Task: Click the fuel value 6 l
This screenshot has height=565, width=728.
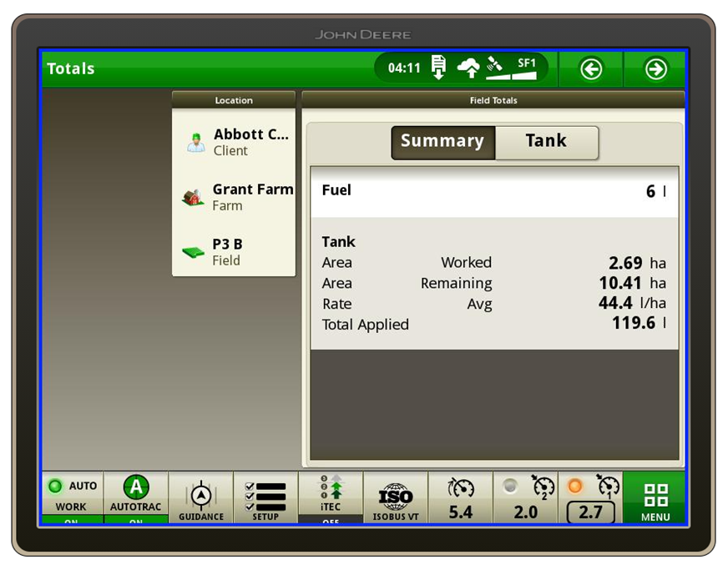Action: (656, 191)
